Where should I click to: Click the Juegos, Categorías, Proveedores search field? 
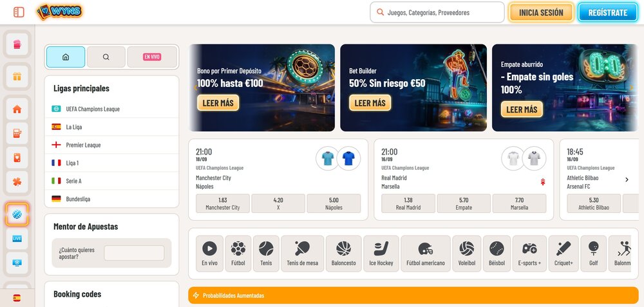point(437,12)
